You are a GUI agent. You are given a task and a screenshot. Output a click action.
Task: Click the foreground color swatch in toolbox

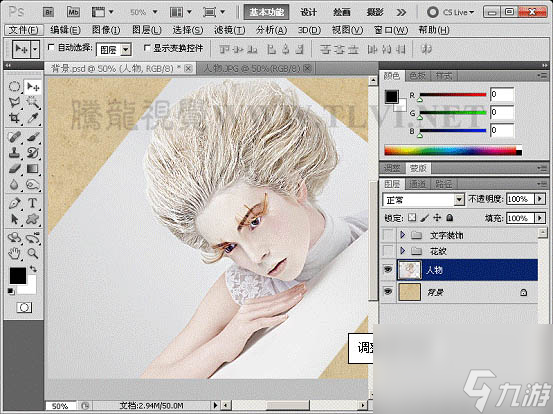click(18, 276)
